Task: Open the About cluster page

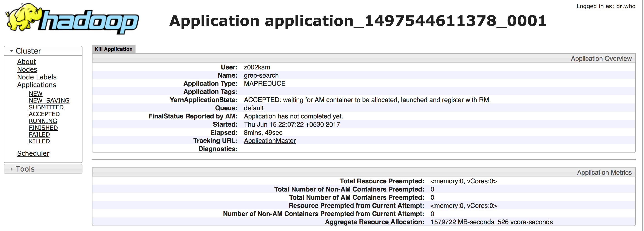Action: pyautogui.click(x=27, y=61)
